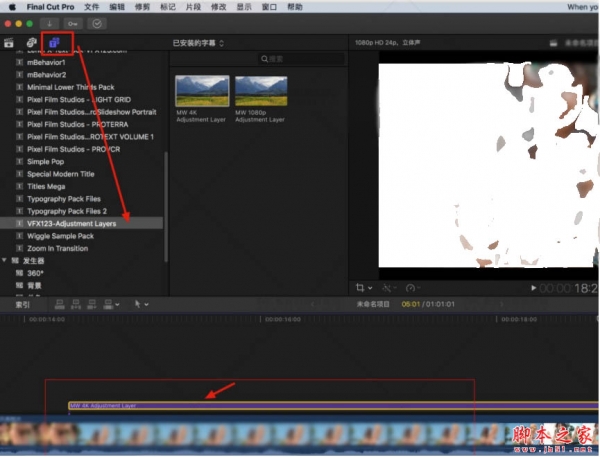Click the 索引 index button

(x=10, y=303)
